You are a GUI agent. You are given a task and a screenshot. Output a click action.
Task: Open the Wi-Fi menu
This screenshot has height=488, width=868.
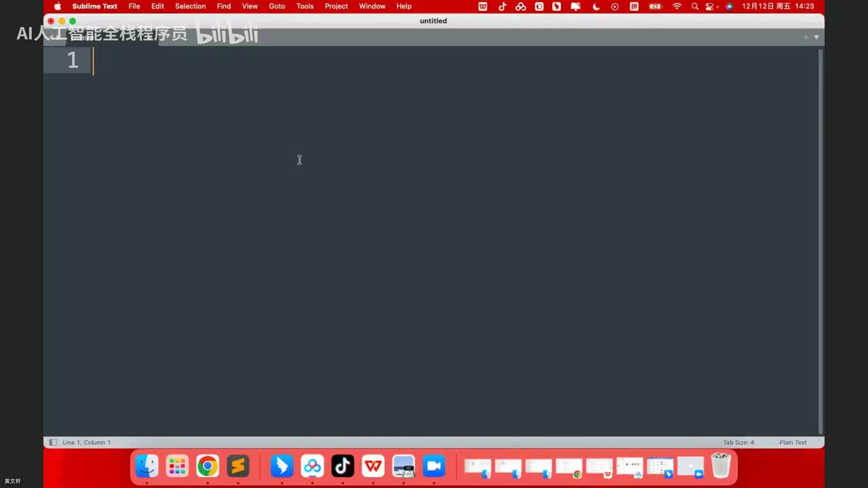(677, 6)
